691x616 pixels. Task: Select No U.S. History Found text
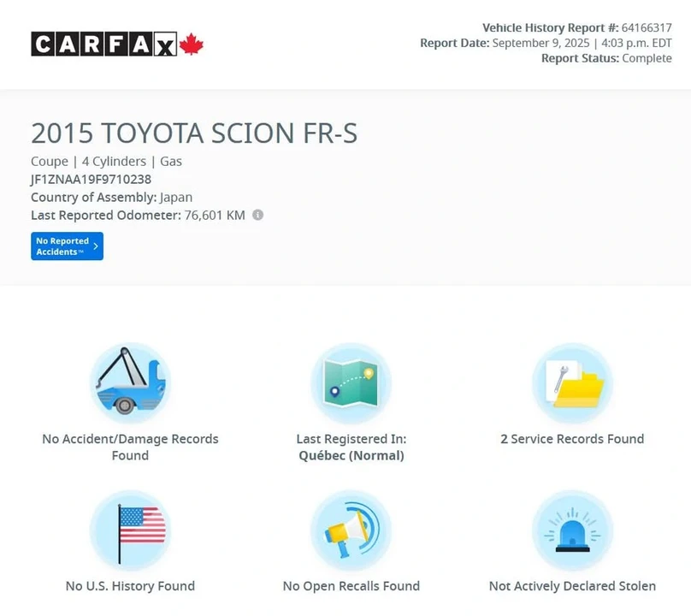(130, 585)
